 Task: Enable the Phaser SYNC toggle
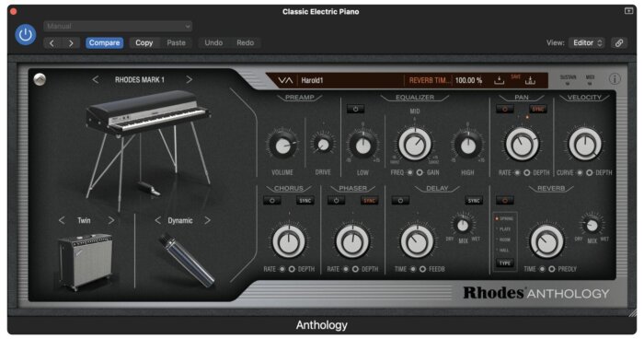click(x=369, y=200)
